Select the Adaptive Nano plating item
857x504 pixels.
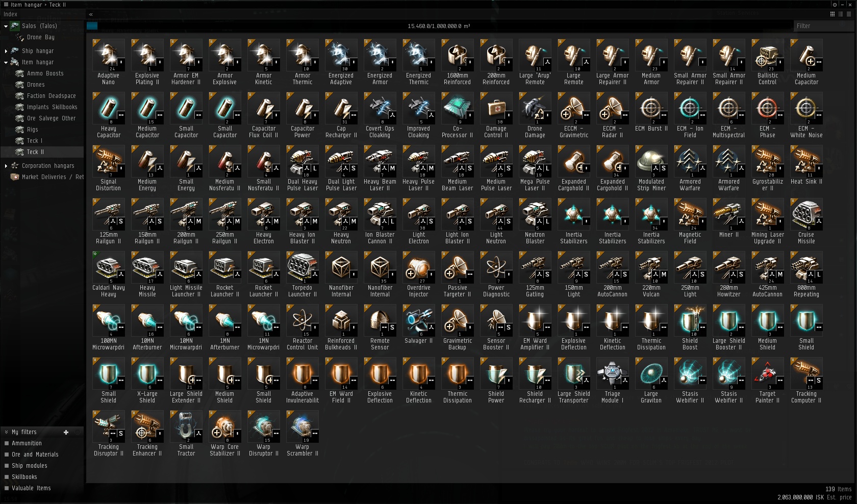[109, 56]
